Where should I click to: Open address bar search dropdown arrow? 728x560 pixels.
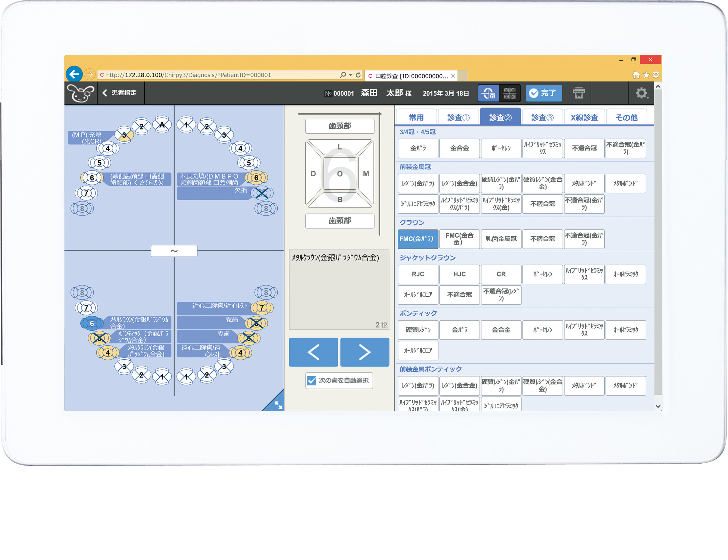pyautogui.click(x=351, y=75)
